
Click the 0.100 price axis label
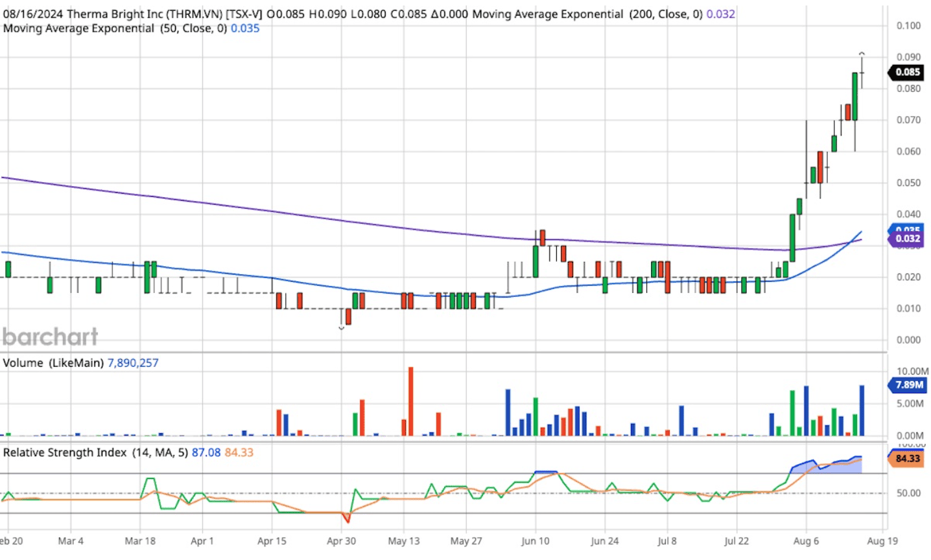point(908,26)
